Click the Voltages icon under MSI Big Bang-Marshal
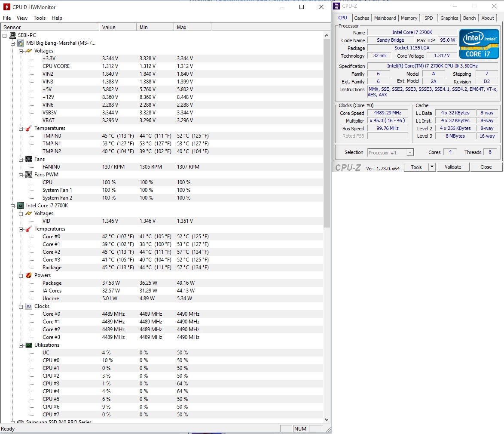504x434 pixels. click(x=29, y=51)
